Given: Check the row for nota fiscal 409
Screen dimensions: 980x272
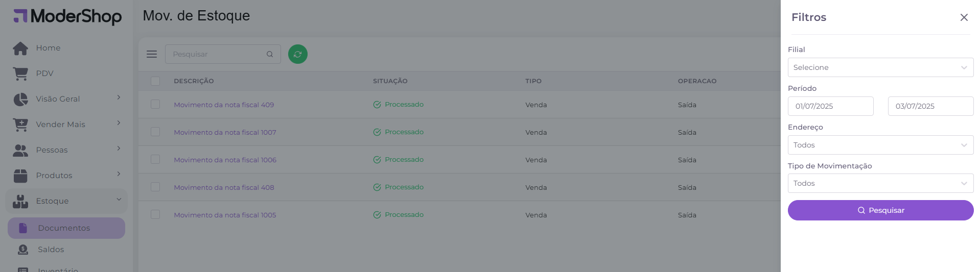Looking at the screenshot, I should click(155, 105).
